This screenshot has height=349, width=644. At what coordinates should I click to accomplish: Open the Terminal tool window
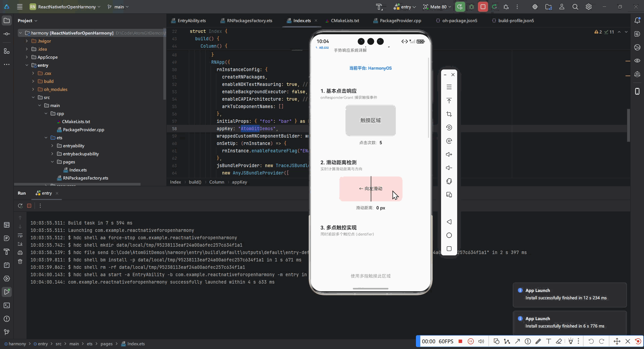click(7, 305)
